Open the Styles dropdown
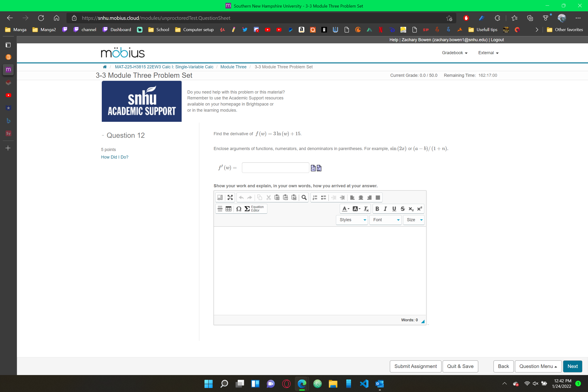The height and width of the screenshot is (392, 588). (x=351, y=220)
